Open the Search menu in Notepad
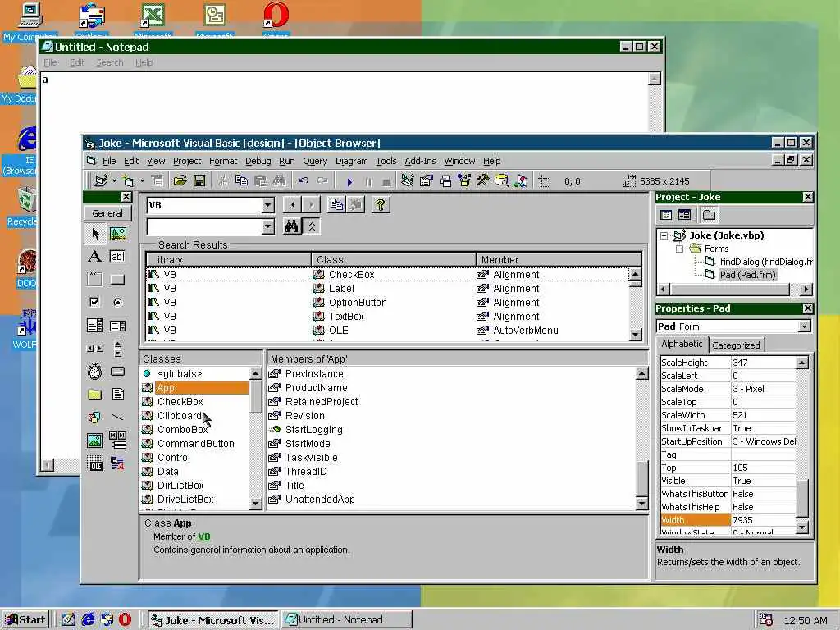840x630 pixels. [110, 62]
